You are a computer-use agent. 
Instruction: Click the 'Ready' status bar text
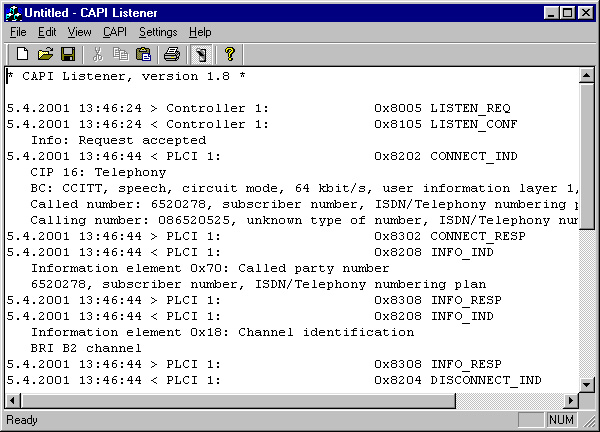[22, 420]
